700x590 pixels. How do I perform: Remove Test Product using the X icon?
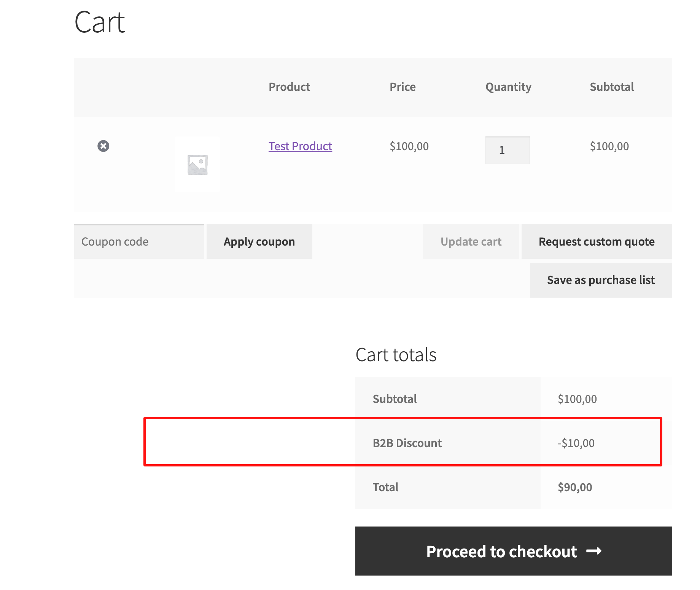[x=103, y=146]
